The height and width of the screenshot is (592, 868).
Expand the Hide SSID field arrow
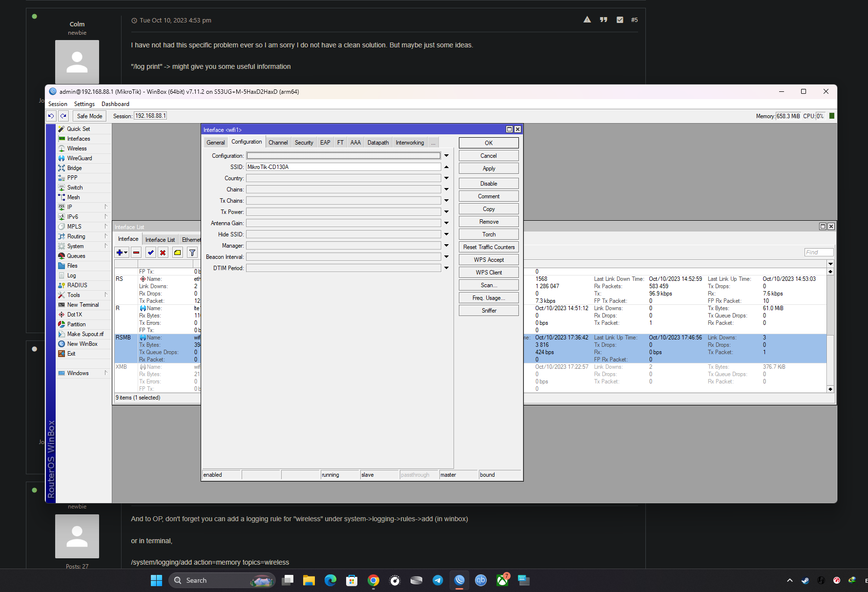pyautogui.click(x=446, y=234)
